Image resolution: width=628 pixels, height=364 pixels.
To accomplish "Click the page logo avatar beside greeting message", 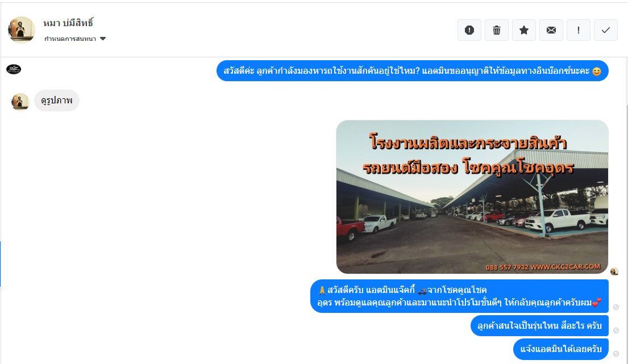I will pyautogui.click(x=14, y=69).
